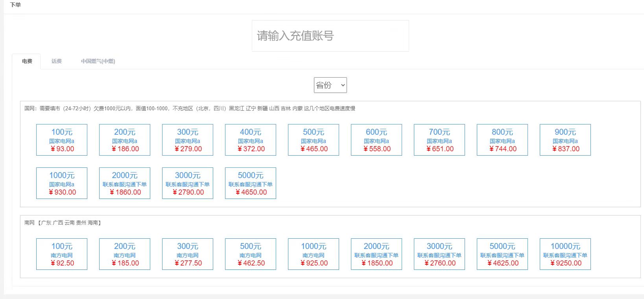Switch to the 电费 tab
The height and width of the screenshot is (299, 644).
coord(27,61)
